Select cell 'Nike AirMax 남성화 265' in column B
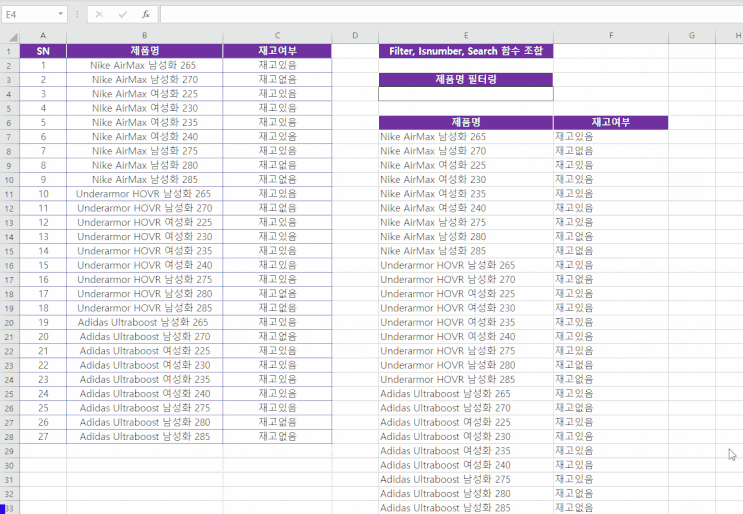Image resolution: width=743 pixels, height=514 pixels. pos(145,65)
